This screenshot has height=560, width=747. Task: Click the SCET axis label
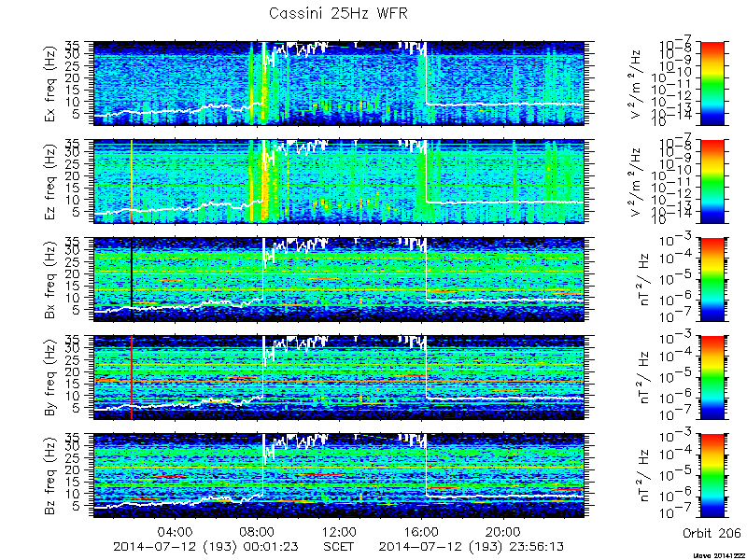(338, 546)
